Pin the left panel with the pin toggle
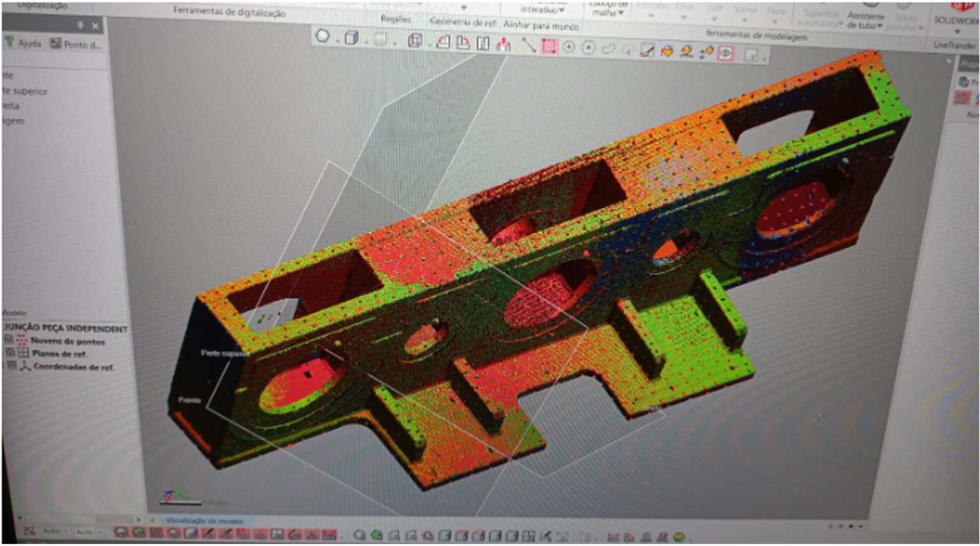This screenshot has width=980, height=546. (x=80, y=26)
